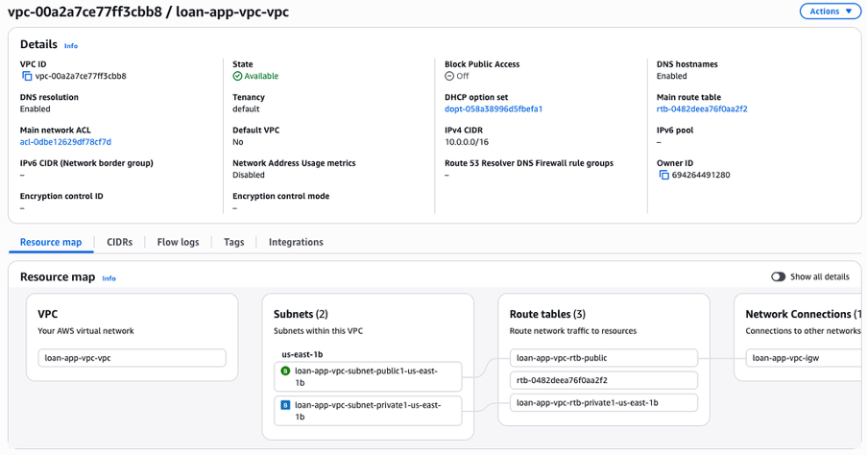
Task: Switch to the CIDRs tab
Action: click(120, 242)
